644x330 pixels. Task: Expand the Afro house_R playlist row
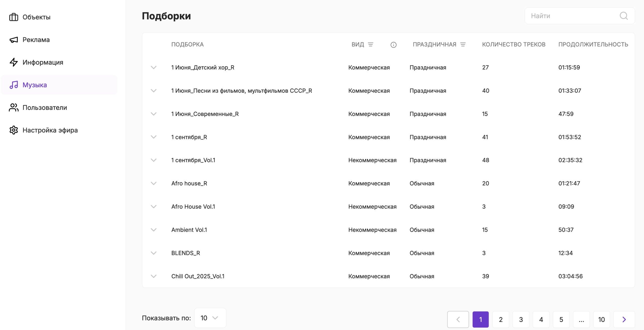pyautogui.click(x=154, y=183)
